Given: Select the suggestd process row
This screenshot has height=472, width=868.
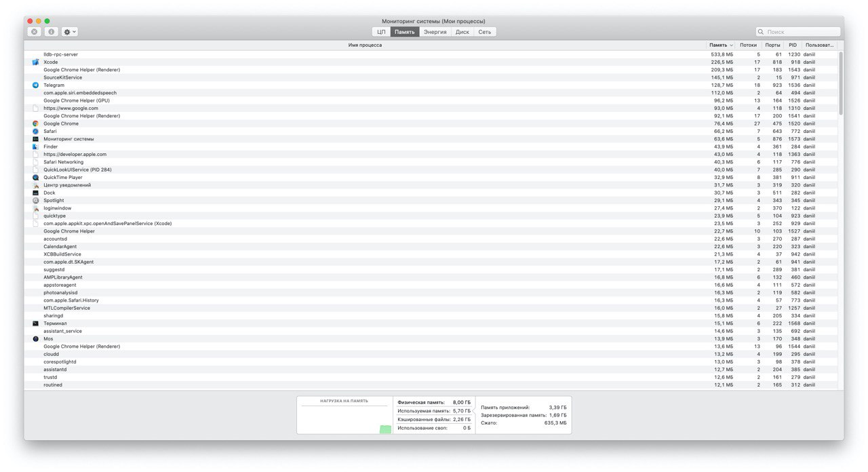Looking at the screenshot, I should (431, 269).
